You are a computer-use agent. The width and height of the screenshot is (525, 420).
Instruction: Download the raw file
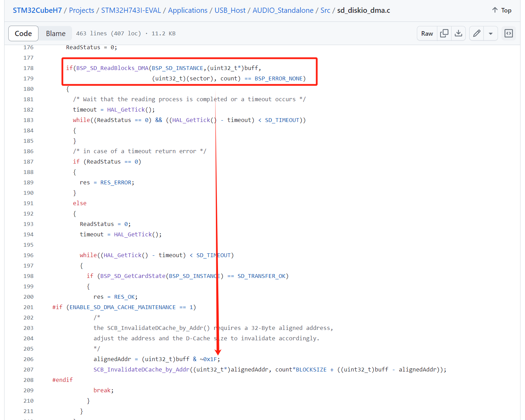click(x=458, y=33)
